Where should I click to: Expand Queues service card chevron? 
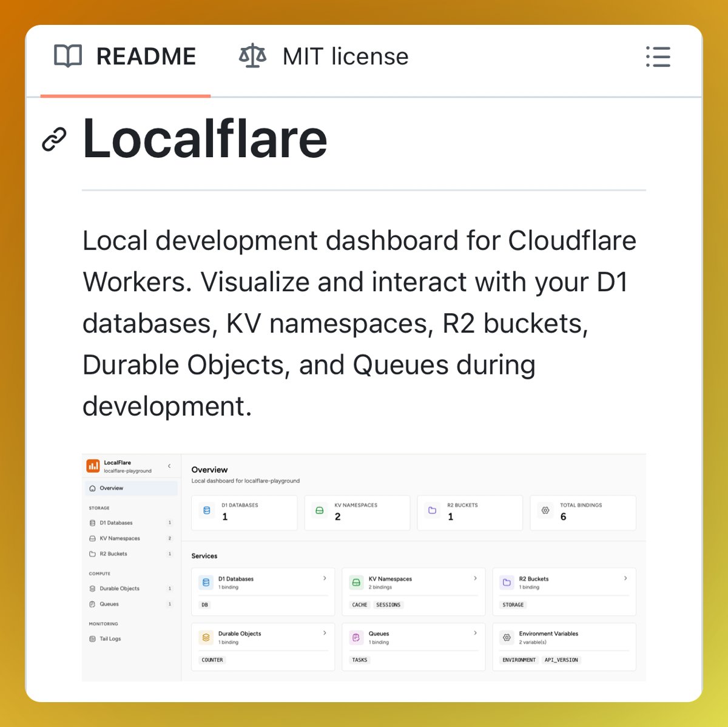[x=475, y=633]
